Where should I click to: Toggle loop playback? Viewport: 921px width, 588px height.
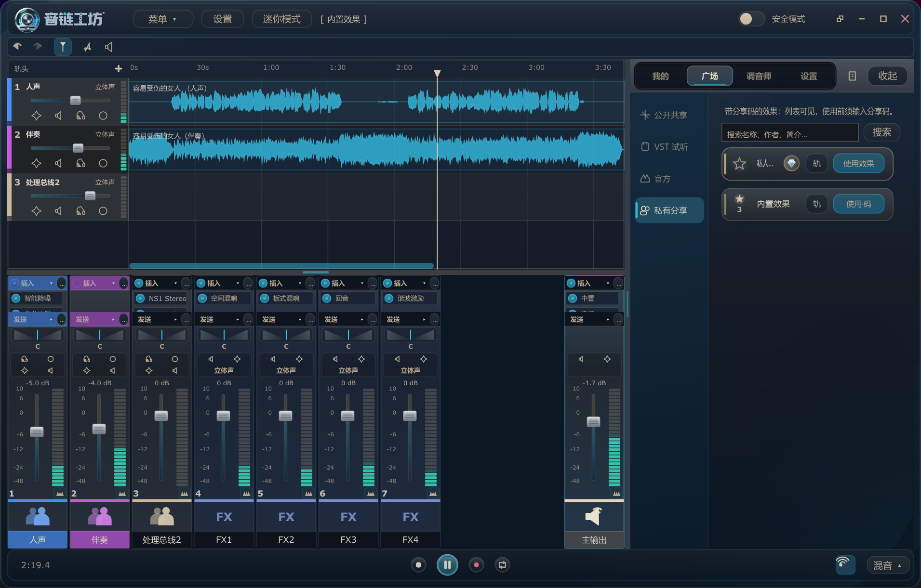[x=502, y=565]
